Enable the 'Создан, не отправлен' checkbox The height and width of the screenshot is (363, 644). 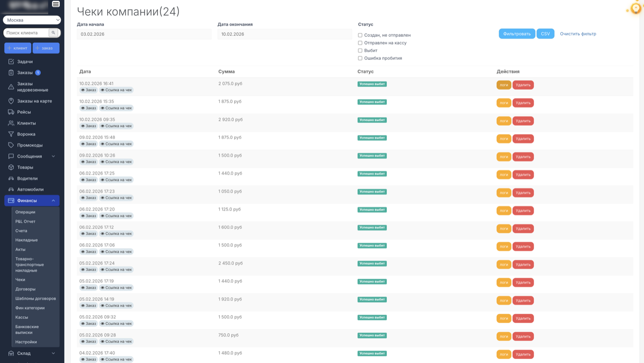point(360,35)
